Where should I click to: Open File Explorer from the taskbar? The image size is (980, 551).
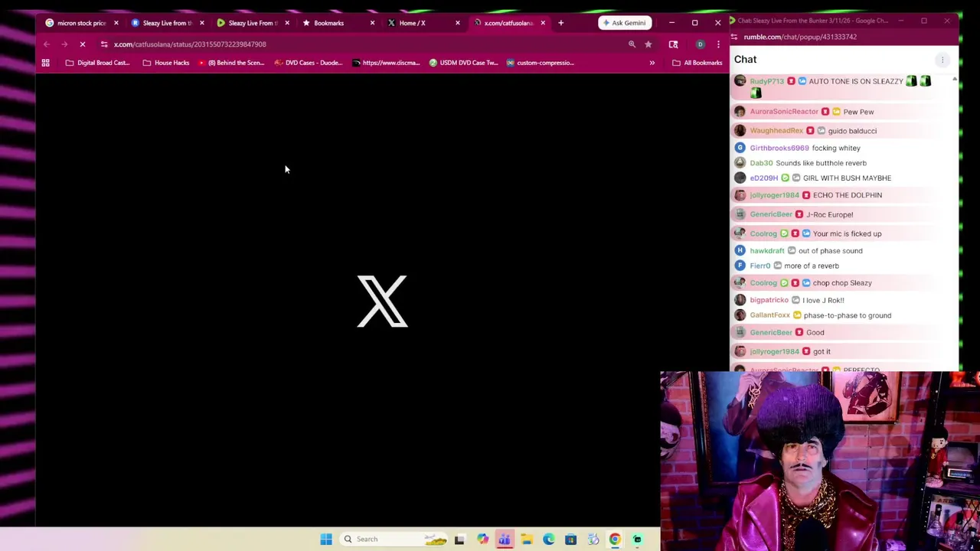(x=527, y=540)
